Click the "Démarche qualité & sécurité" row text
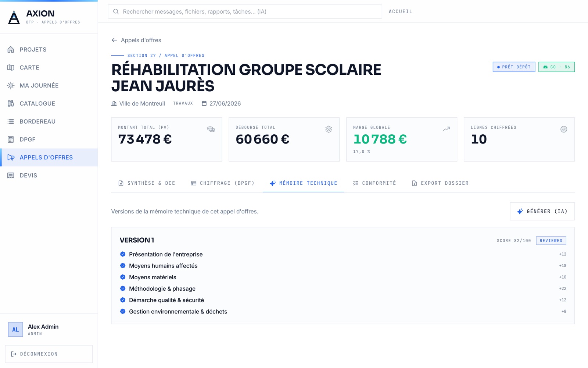588x368 pixels. pos(166,300)
